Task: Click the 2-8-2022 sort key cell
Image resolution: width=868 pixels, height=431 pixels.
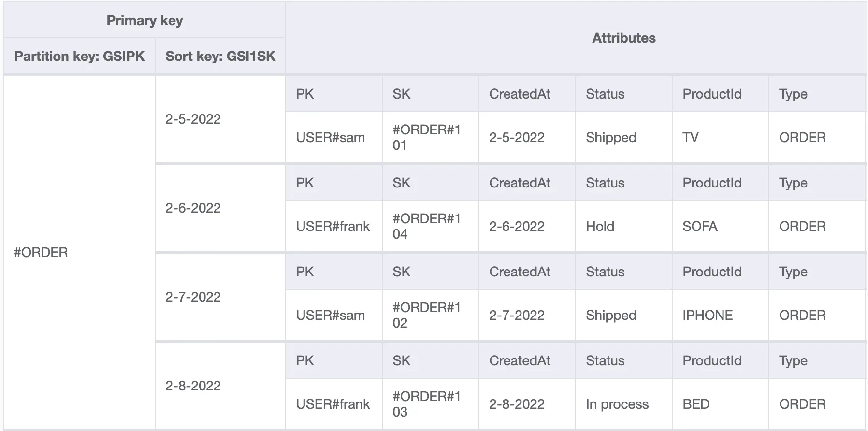Action: pyautogui.click(x=220, y=386)
